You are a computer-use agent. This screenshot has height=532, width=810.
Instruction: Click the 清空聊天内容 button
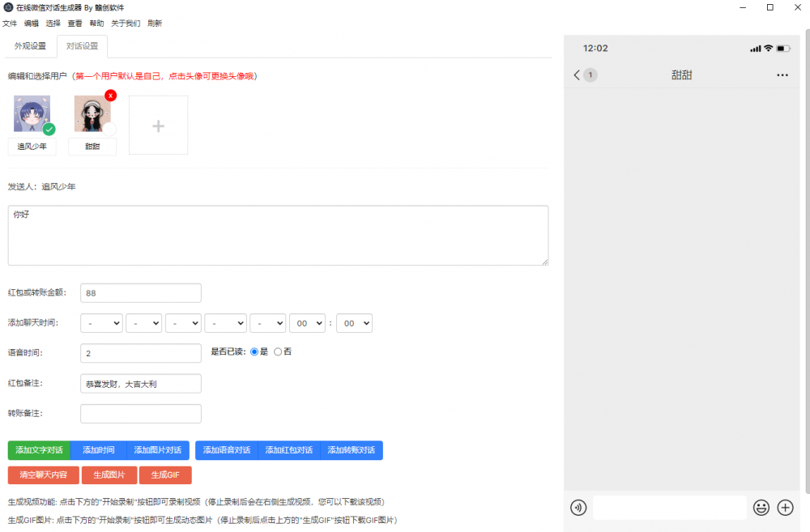44,475
